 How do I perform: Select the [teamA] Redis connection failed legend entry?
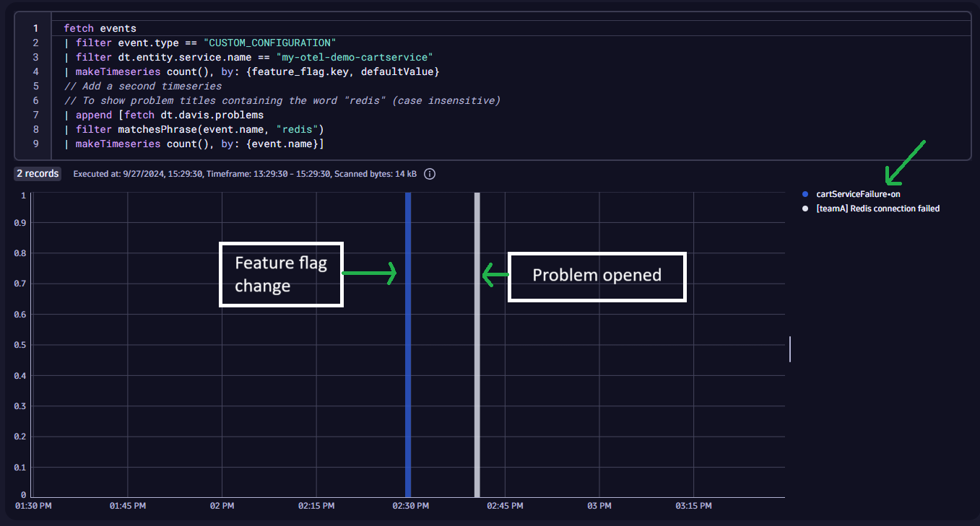[877, 209]
